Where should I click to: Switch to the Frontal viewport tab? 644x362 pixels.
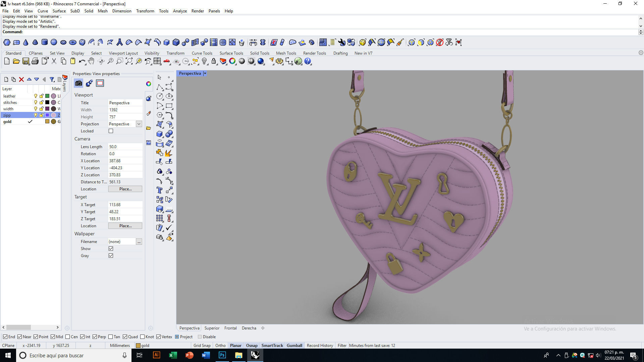tap(230, 328)
